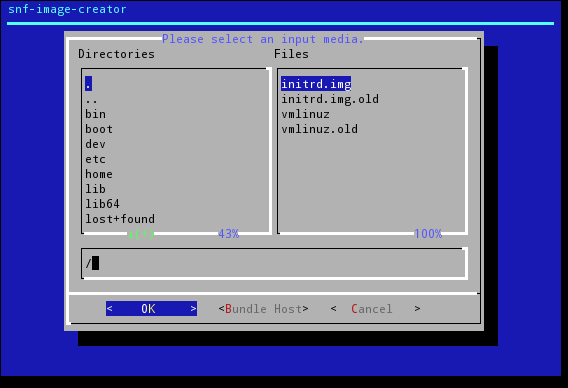The width and height of the screenshot is (568, 388).
Task: Click the path input field showing '/'
Action: click(x=274, y=263)
